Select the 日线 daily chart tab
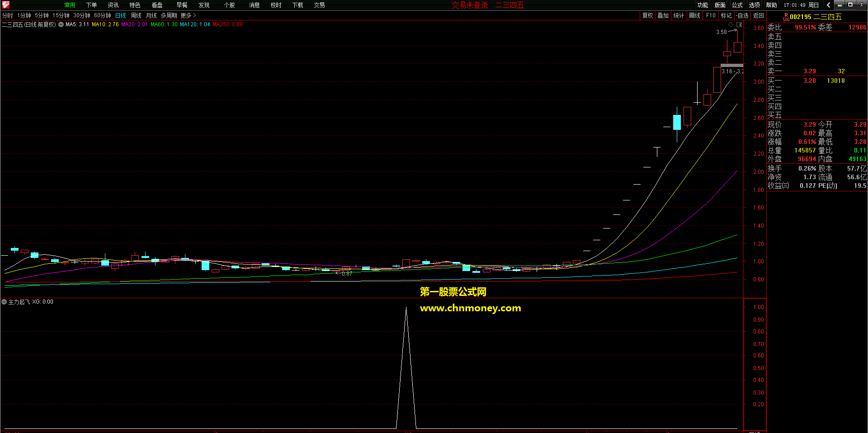 tap(121, 15)
